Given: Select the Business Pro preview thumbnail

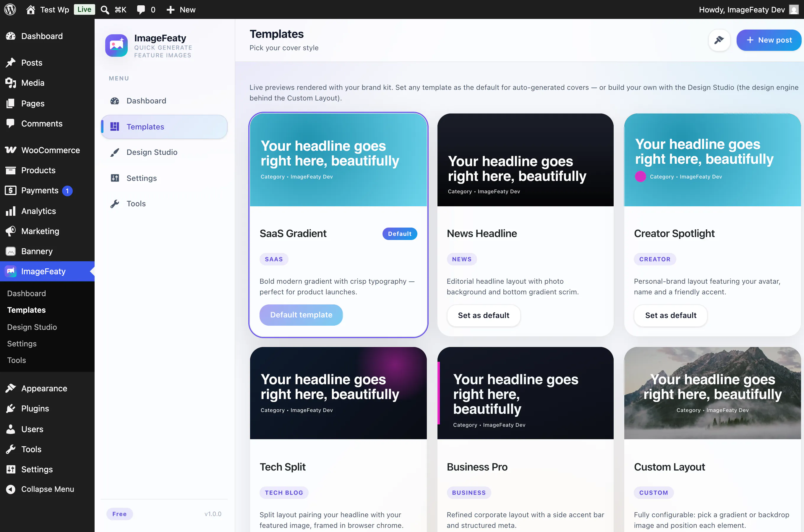Looking at the screenshot, I should tap(525, 393).
